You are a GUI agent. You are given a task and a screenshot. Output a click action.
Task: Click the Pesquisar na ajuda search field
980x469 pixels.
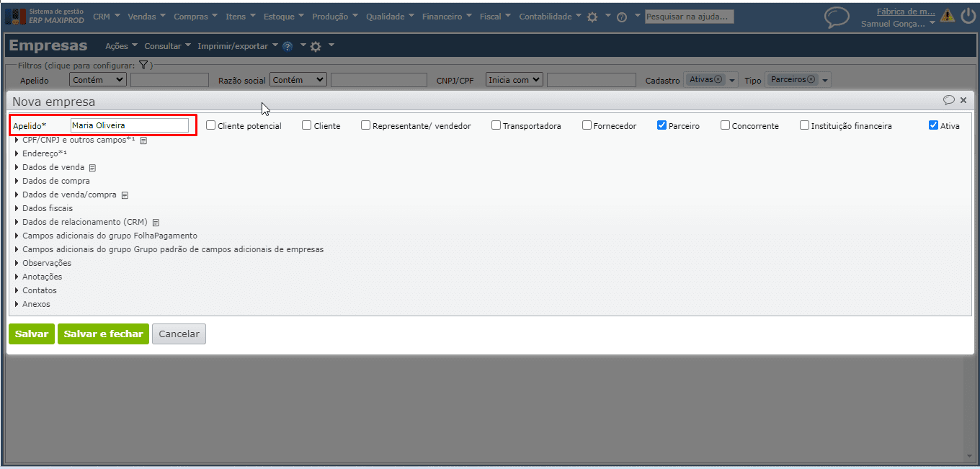689,17
